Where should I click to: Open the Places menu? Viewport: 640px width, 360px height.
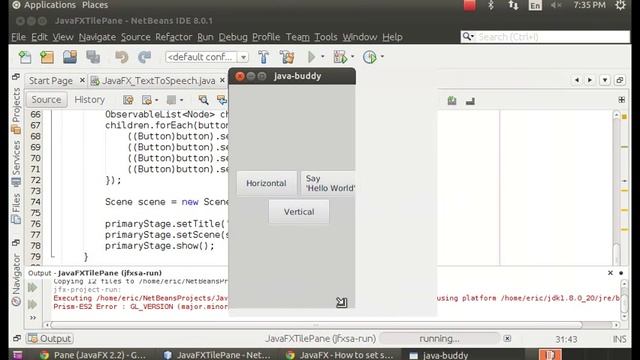95,5
